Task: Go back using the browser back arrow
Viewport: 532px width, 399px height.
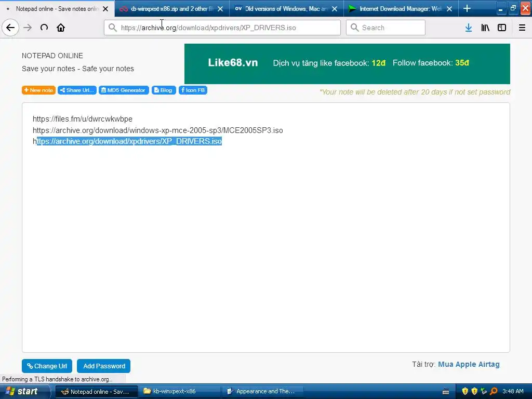Action: tap(10, 28)
